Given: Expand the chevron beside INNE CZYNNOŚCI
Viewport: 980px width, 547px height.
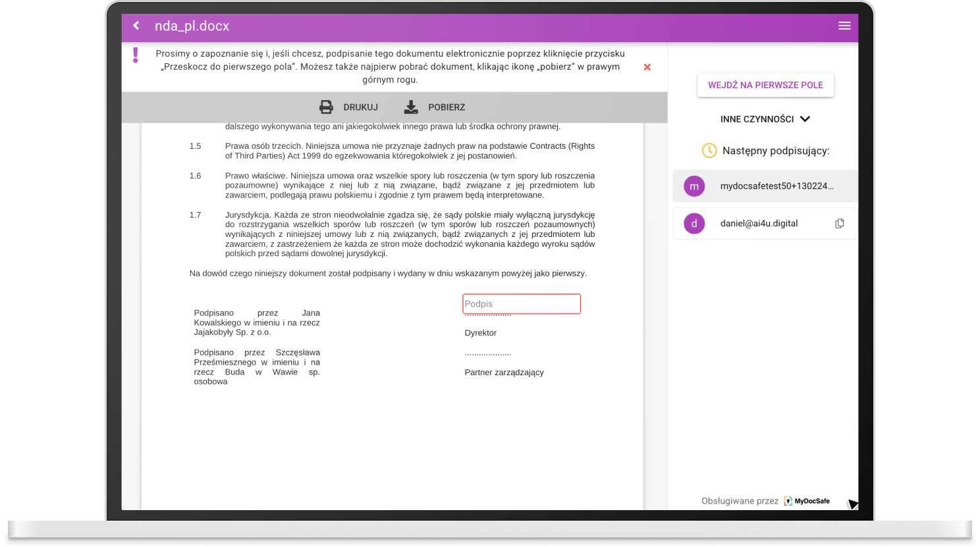Looking at the screenshot, I should [x=805, y=119].
